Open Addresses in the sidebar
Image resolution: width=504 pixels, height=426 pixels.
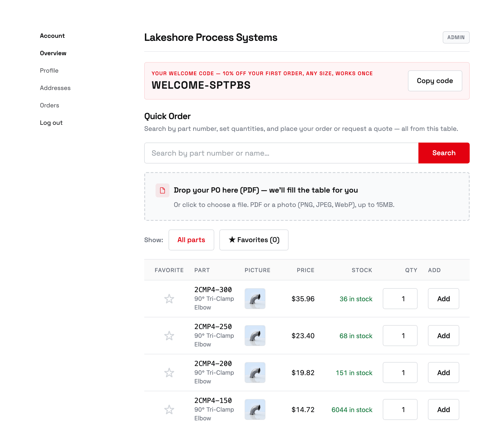55,88
